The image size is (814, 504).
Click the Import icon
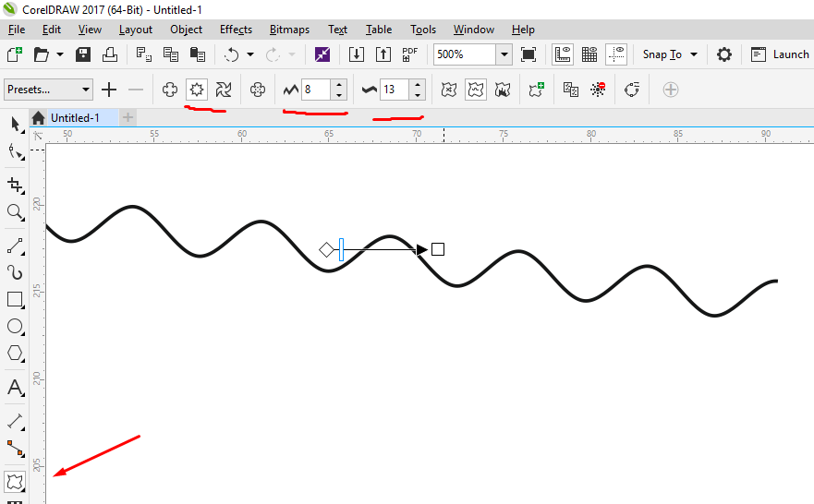click(356, 54)
